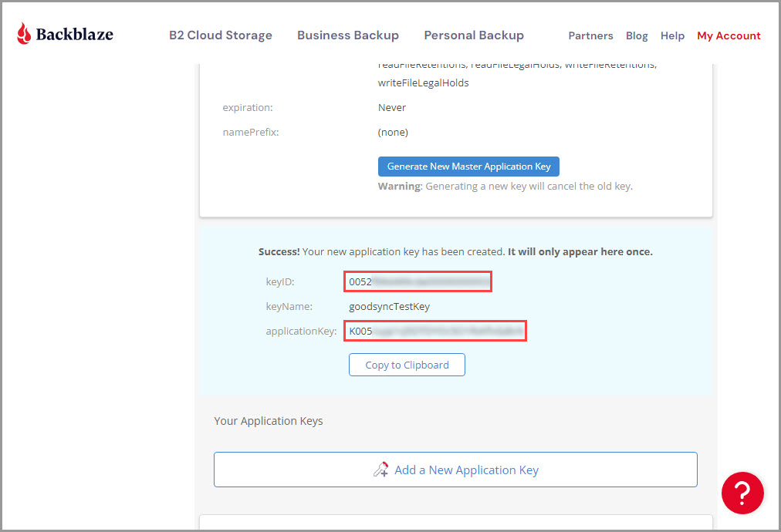This screenshot has height=532, width=781.
Task: Add a New Application Key
Action: pos(455,470)
